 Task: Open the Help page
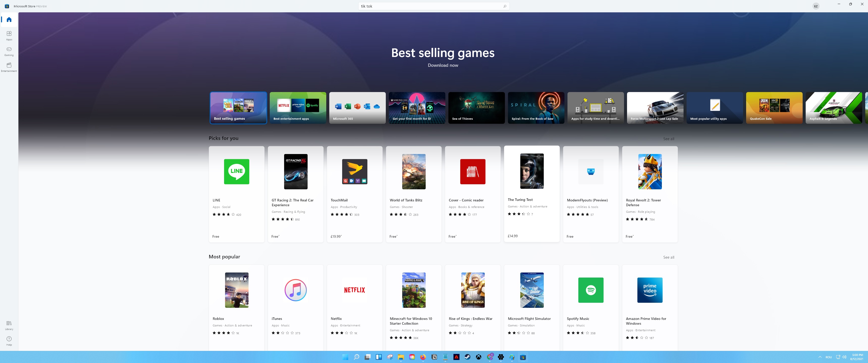coord(9,341)
